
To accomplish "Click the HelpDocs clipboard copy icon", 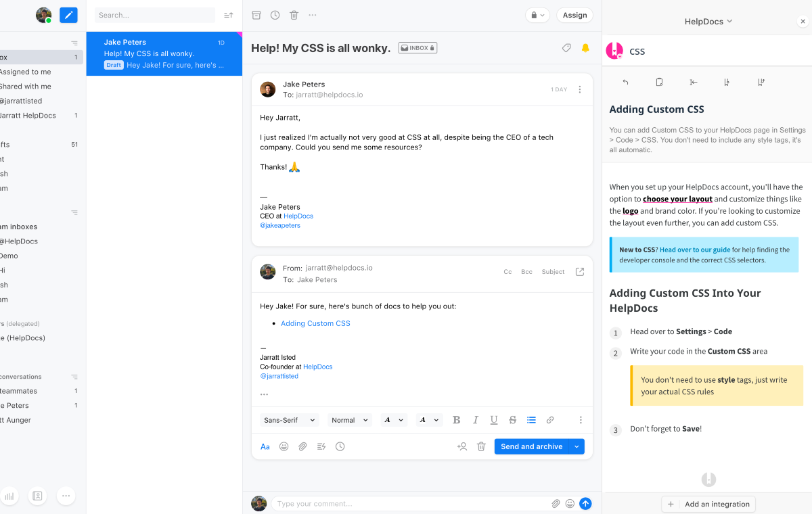I will tap(659, 82).
